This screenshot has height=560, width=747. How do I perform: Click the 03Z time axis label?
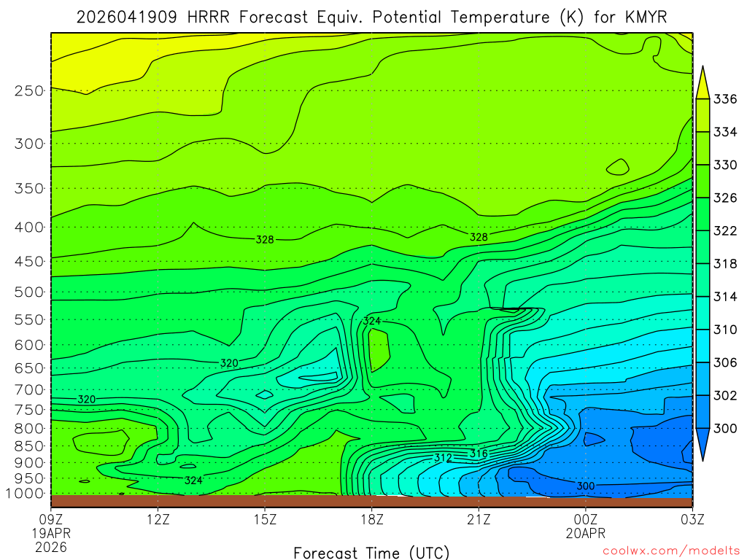click(692, 519)
